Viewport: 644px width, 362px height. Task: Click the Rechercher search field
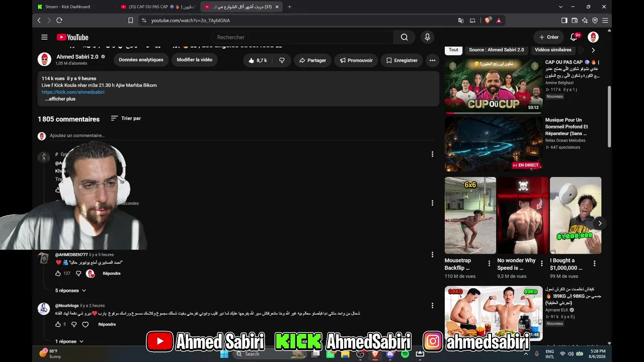302,37
